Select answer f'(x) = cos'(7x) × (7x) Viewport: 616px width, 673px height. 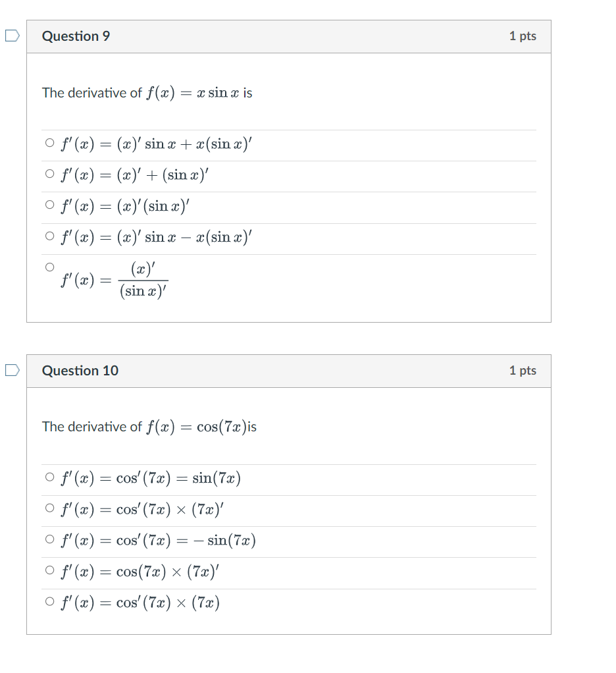(x=49, y=601)
